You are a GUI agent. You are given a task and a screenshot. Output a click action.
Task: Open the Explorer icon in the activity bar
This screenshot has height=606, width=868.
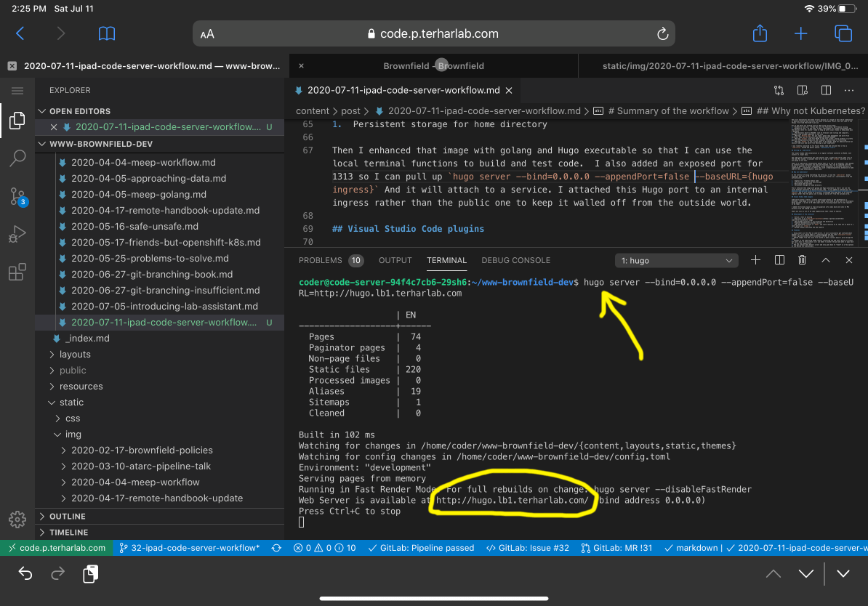[x=17, y=121]
